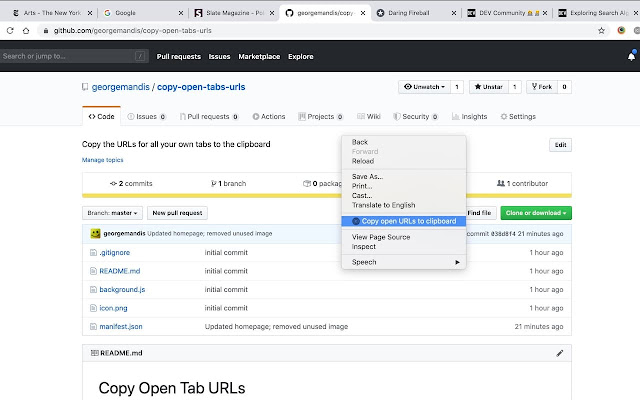Click Issues in GitHub header
Screen dimensions: 640x400
coord(220,57)
